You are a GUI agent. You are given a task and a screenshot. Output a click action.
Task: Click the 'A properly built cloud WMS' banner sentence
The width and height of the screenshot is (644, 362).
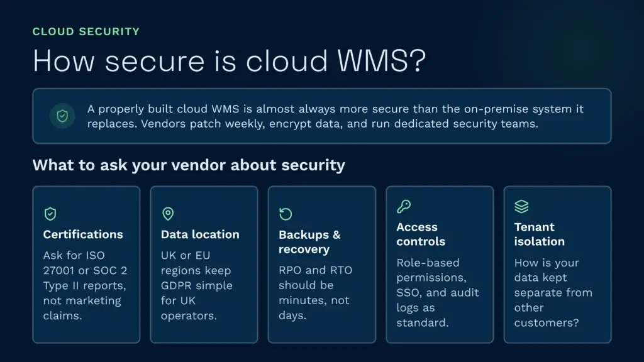click(x=335, y=116)
